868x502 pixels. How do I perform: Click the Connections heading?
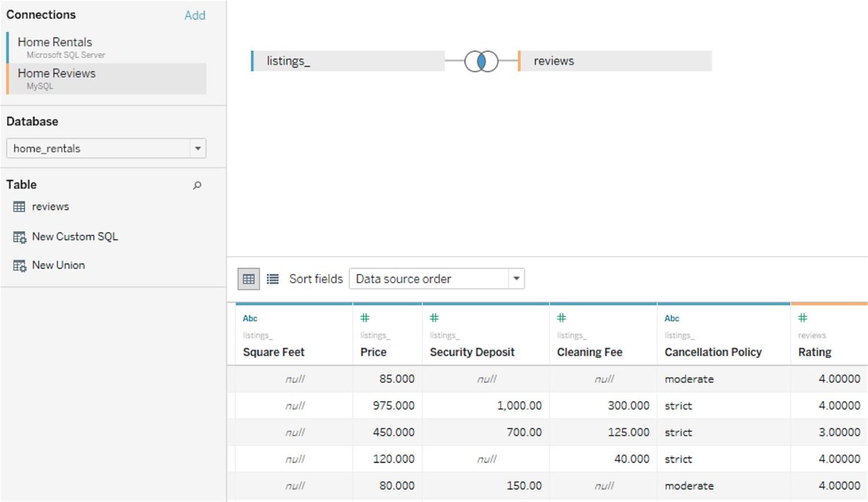click(x=41, y=14)
